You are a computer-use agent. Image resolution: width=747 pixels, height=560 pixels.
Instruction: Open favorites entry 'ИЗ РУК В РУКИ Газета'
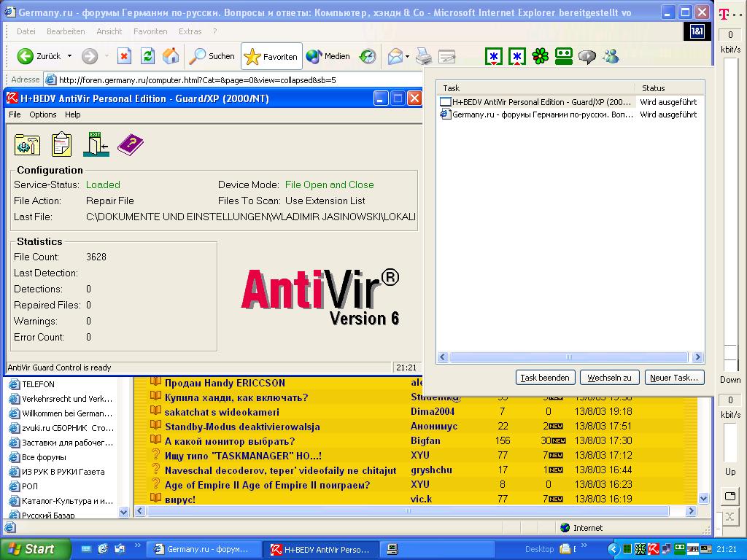point(63,472)
